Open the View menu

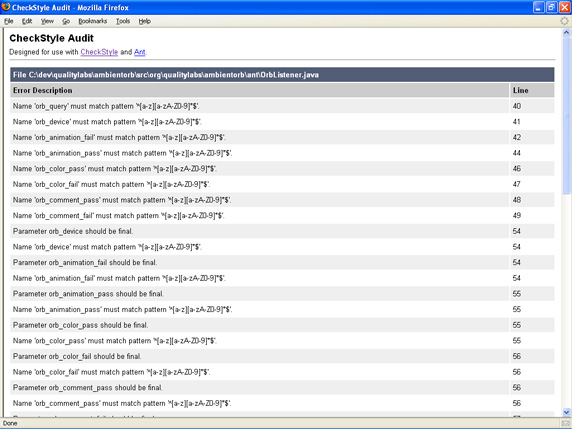pyautogui.click(x=47, y=21)
